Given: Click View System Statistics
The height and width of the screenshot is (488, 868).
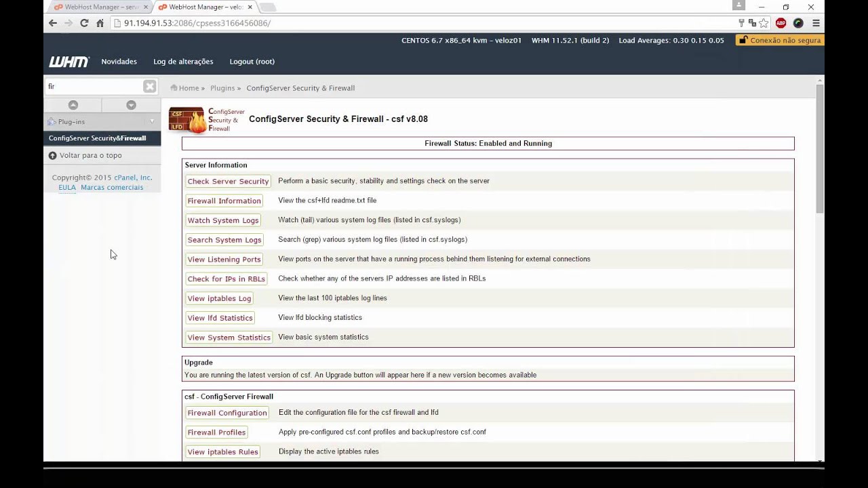Looking at the screenshot, I should coord(229,338).
